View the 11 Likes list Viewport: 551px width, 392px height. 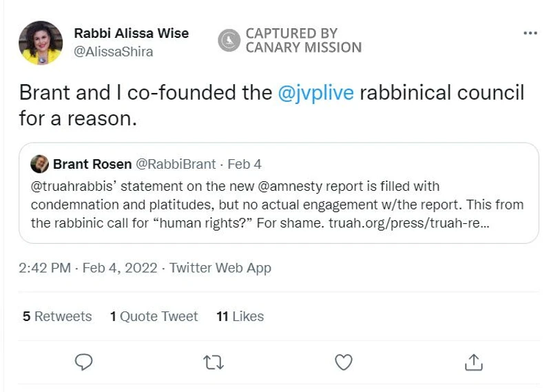240,316
